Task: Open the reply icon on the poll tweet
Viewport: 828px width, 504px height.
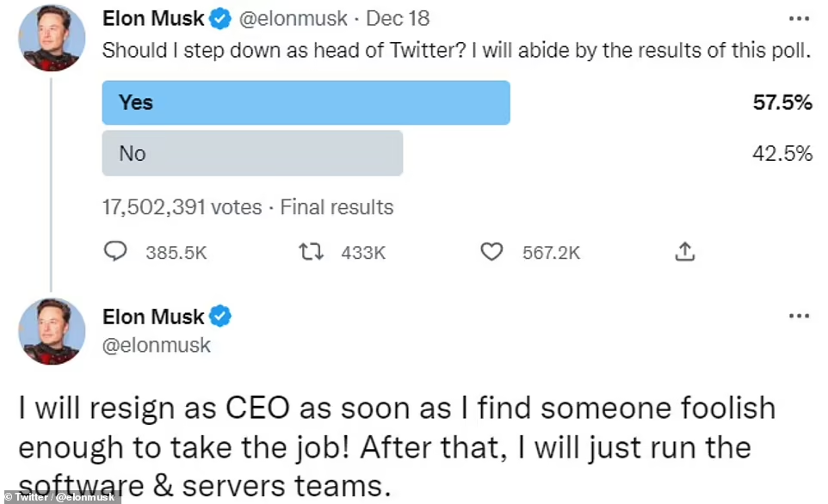Action: tap(116, 251)
